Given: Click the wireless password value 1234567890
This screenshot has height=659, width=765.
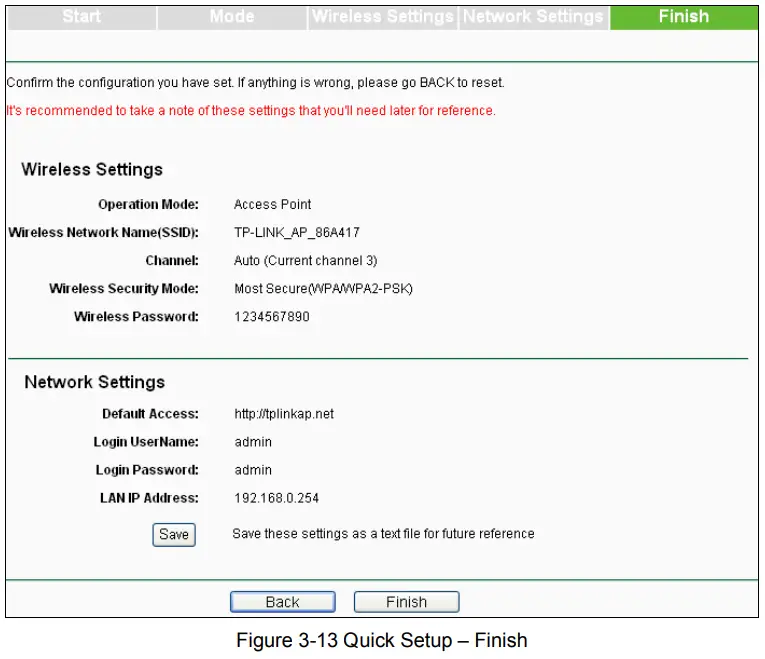Looking at the screenshot, I should tap(272, 317).
